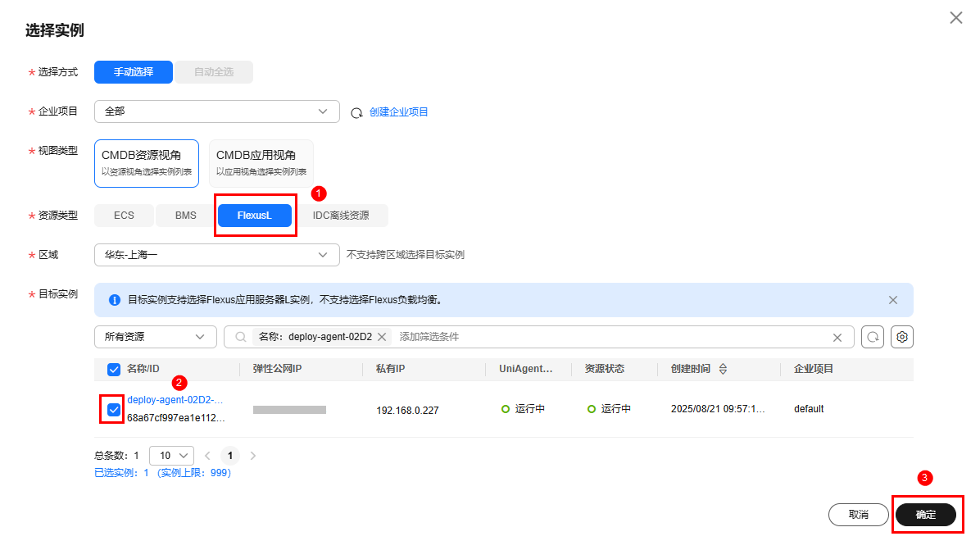Refresh the enterprise project list
The width and height of the screenshot is (980, 550).
point(358,111)
